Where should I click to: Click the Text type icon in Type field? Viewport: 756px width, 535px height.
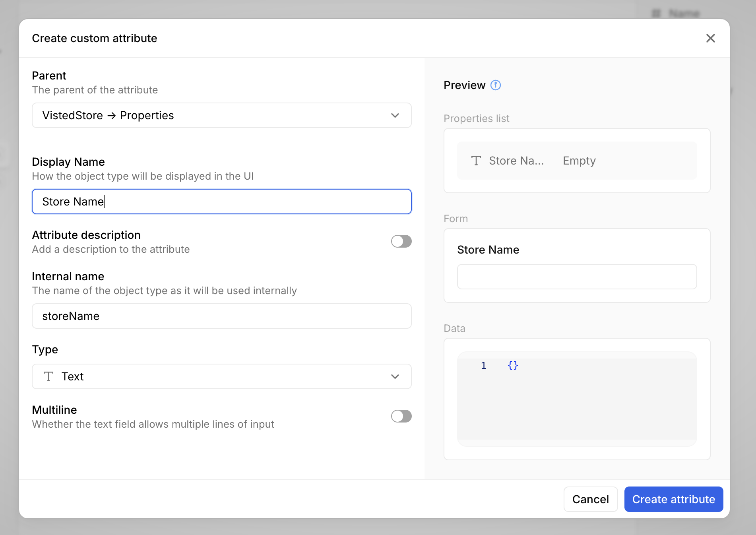click(48, 376)
